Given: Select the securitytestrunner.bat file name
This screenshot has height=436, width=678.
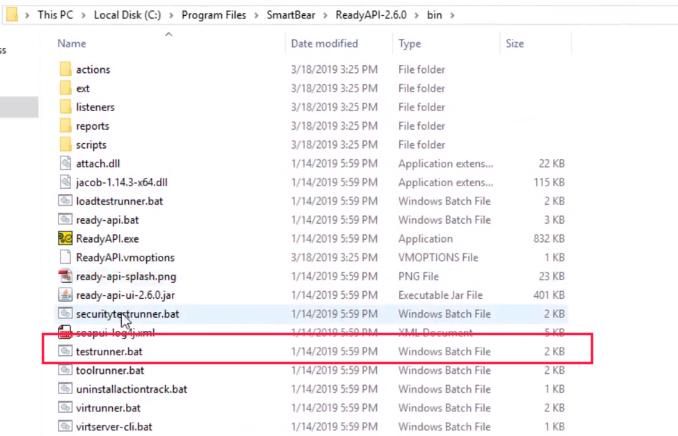Looking at the screenshot, I should pyautogui.click(x=128, y=314).
